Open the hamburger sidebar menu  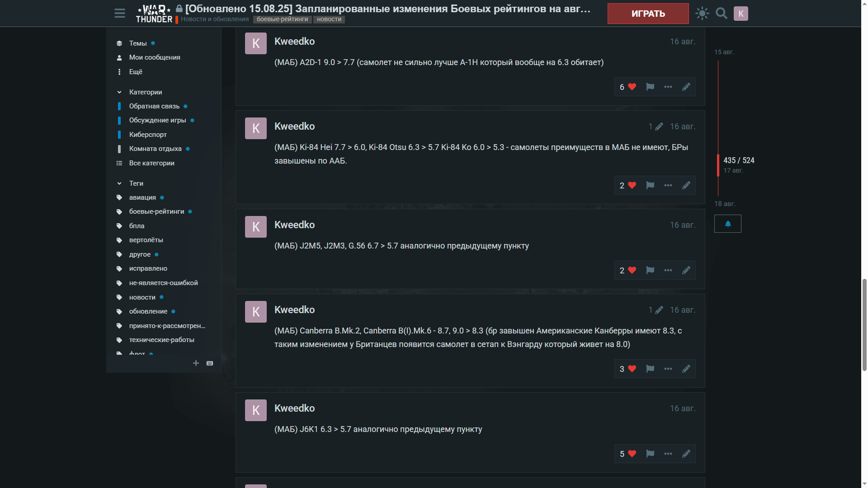coord(120,13)
